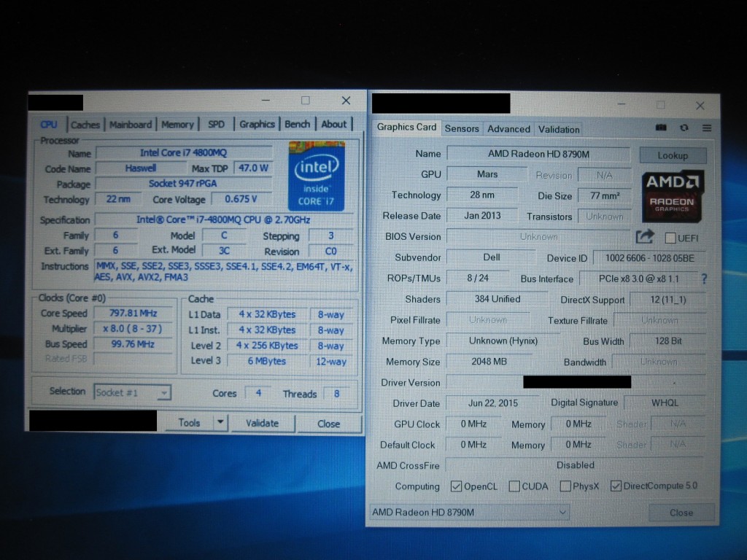Switch to the Sensors tab
This screenshot has height=560, width=747.
tap(462, 128)
